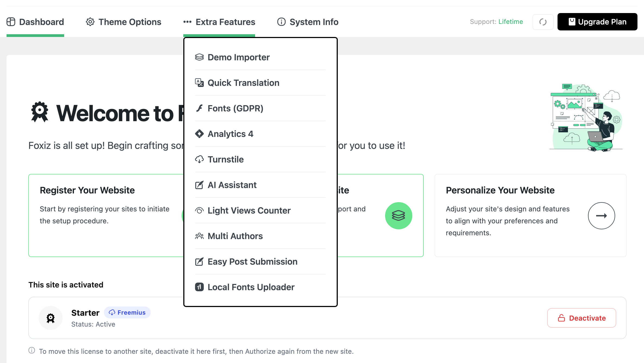Click the Demo Importer layers icon
Viewport: 644px width, 363px height.
pyautogui.click(x=199, y=57)
